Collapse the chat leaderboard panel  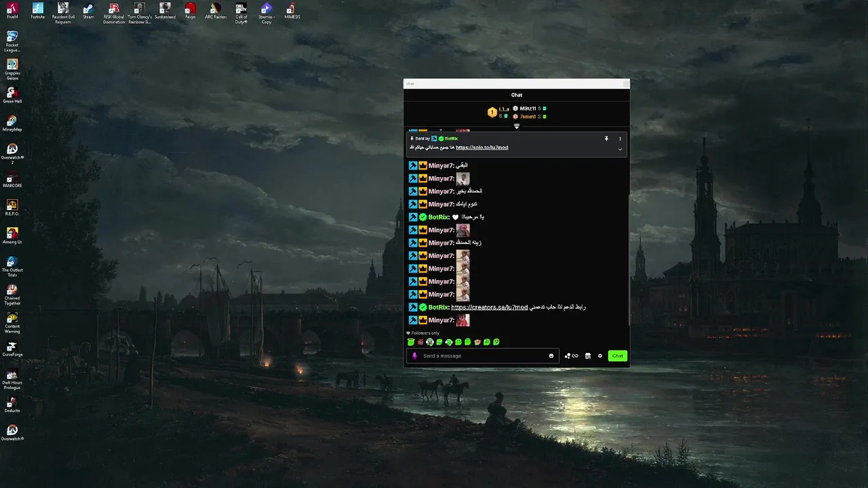[517, 126]
